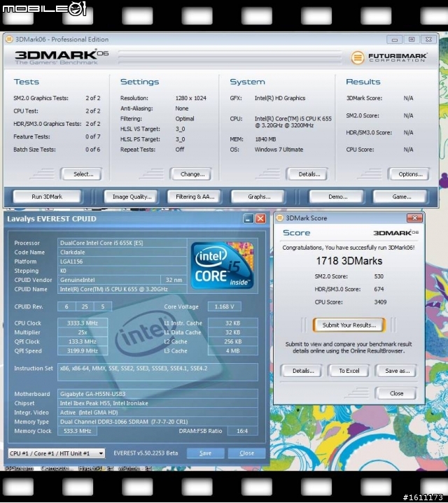Click Close in EVEREST CPUID window
The width and height of the screenshot is (448, 503).
tap(246, 453)
